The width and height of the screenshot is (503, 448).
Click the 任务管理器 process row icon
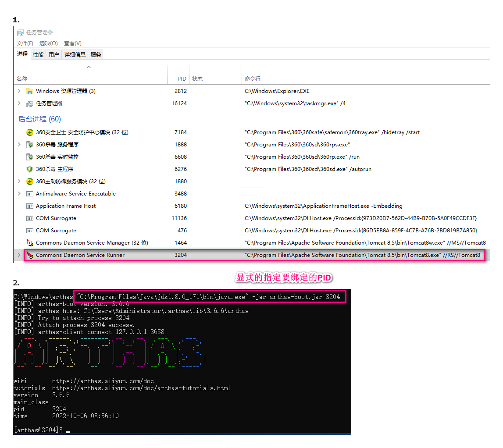point(29,103)
